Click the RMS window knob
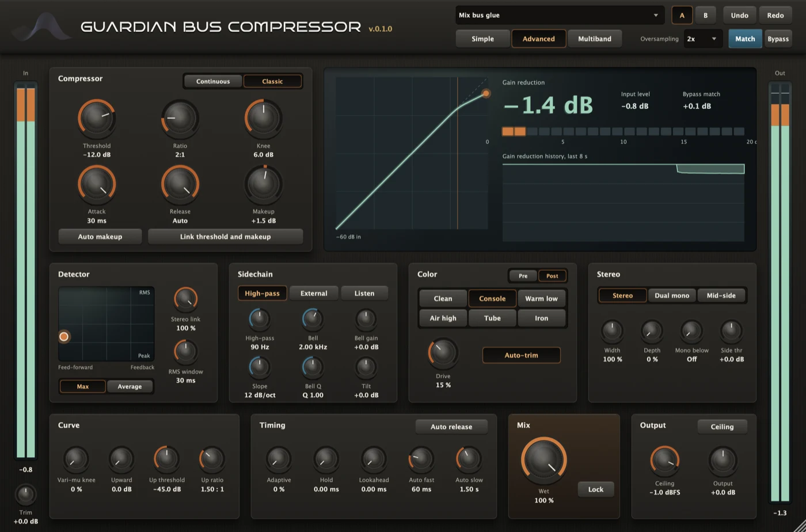Image resolution: width=806 pixels, height=532 pixels. [x=185, y=352]
